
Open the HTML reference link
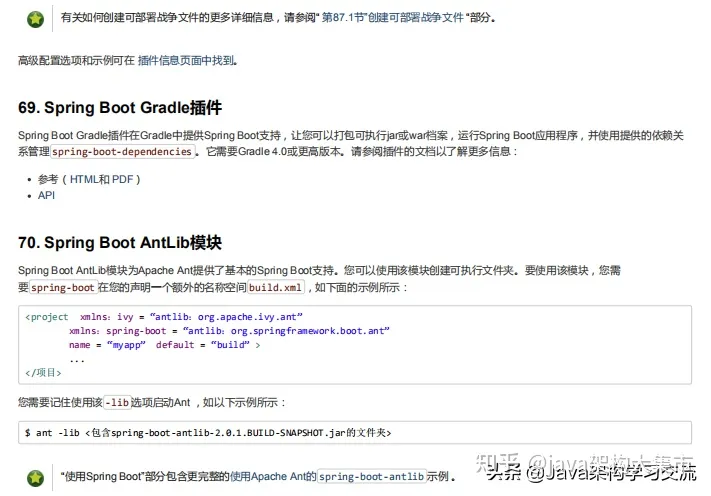(84, 180)
